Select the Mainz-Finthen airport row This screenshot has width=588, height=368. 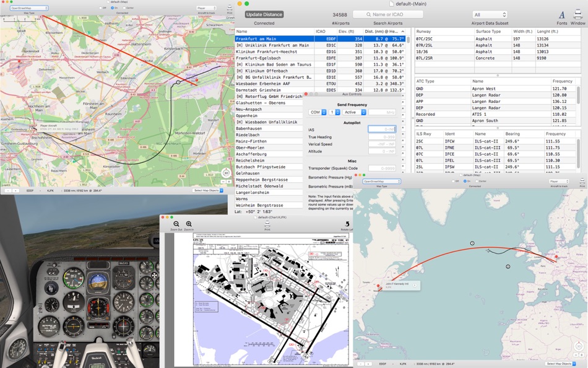click(x=269, y=141)
